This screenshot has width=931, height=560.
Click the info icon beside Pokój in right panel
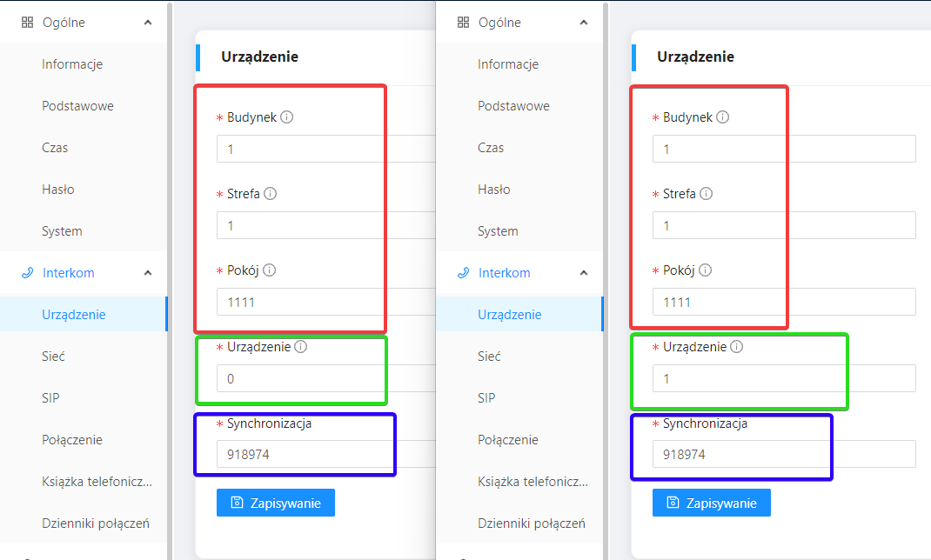tap(705, 270)
